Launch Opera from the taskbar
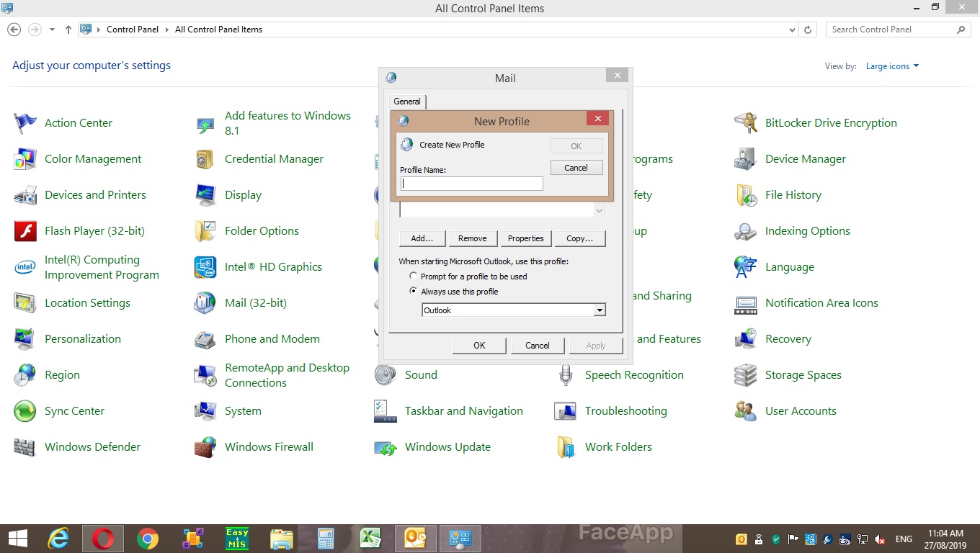 (103, 539)
